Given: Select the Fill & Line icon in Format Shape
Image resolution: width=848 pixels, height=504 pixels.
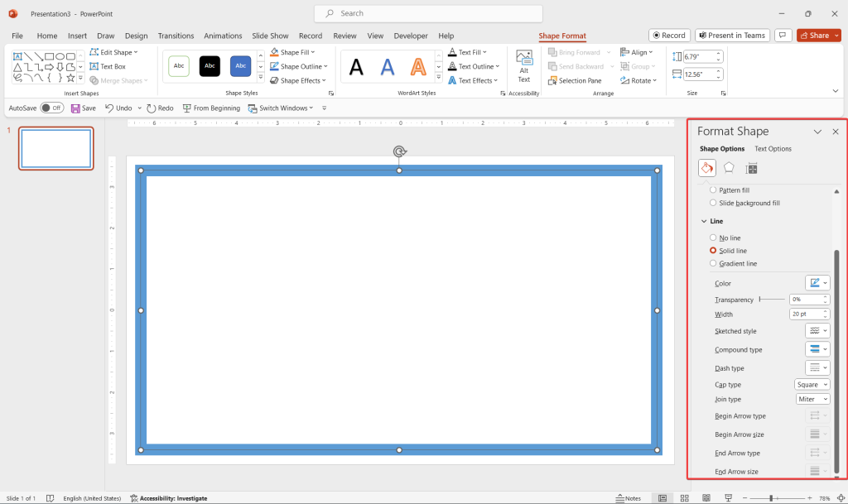Looking at the screenshot, I should pos(706,167).
